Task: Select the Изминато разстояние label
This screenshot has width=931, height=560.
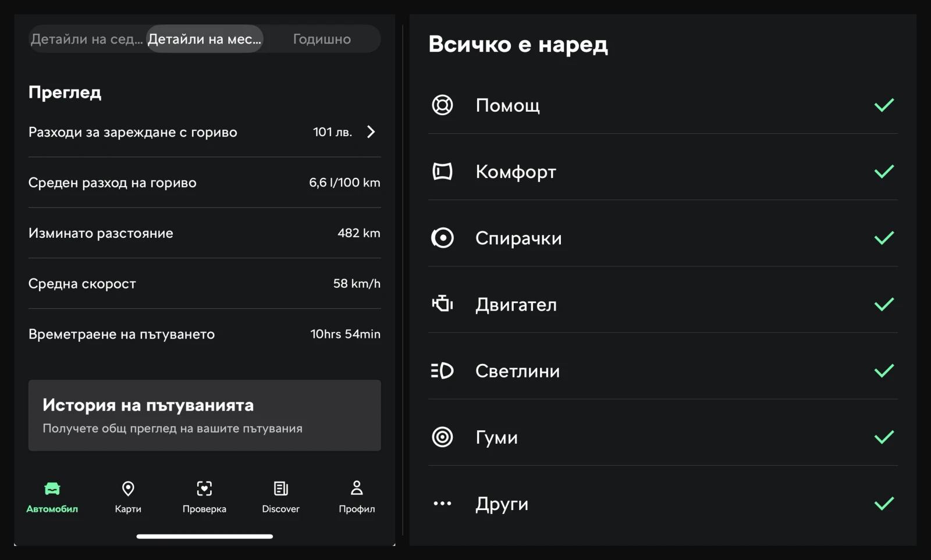Action: [101, 233]
